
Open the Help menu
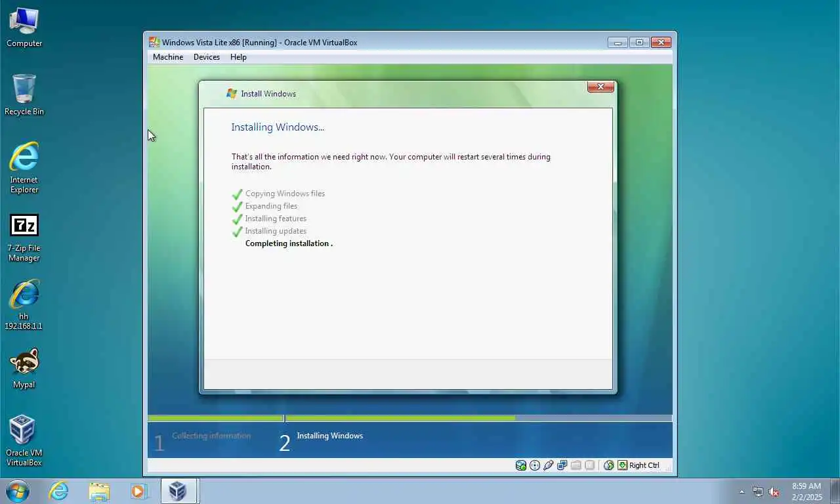(238, 57)
